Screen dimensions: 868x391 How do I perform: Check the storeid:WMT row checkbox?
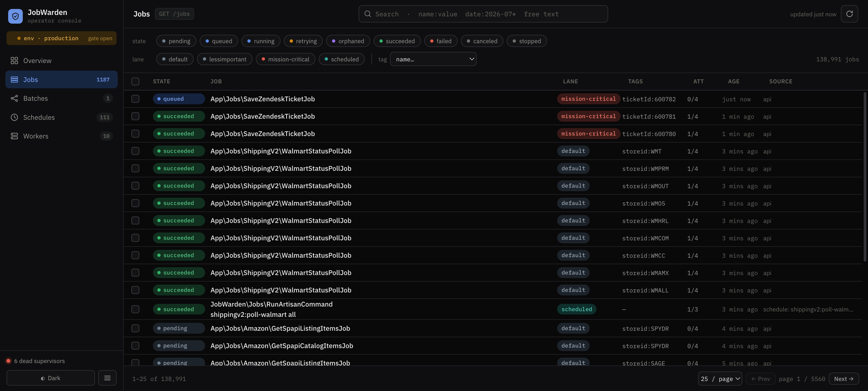click(135, 151)
